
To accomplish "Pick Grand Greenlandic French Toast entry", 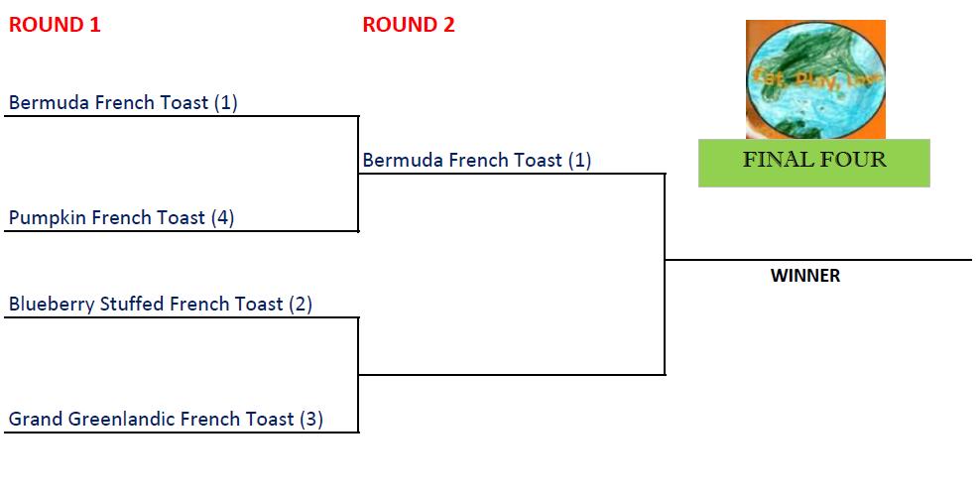I will (152, 419).
